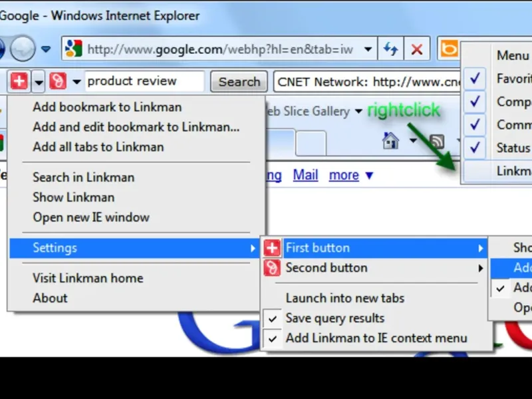Click the link icon beside Second button
This screenshot has height=399, width=532.
click(272, 268)
